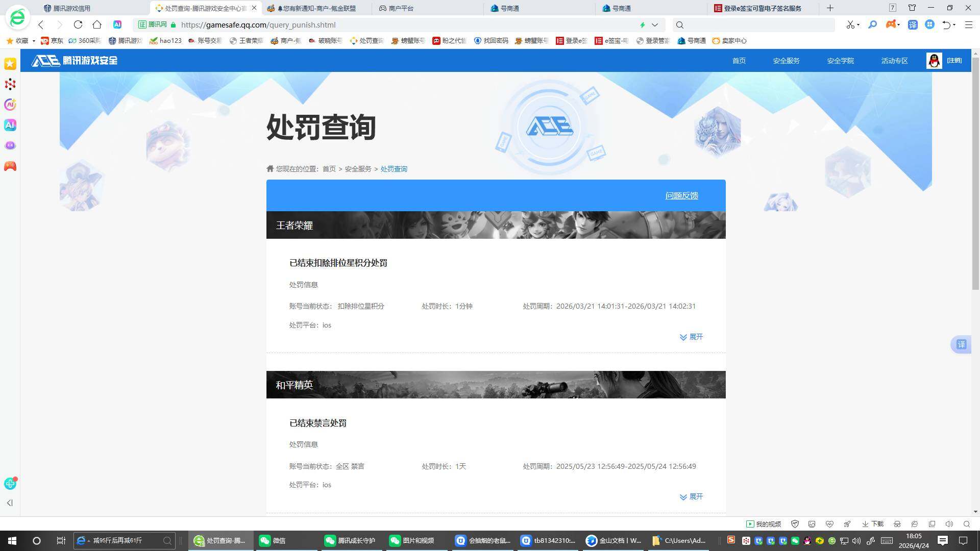Click the screenshot scissors icon in toolbar
980x551 pixels.
pyautogui.click(x=851, y=24)
